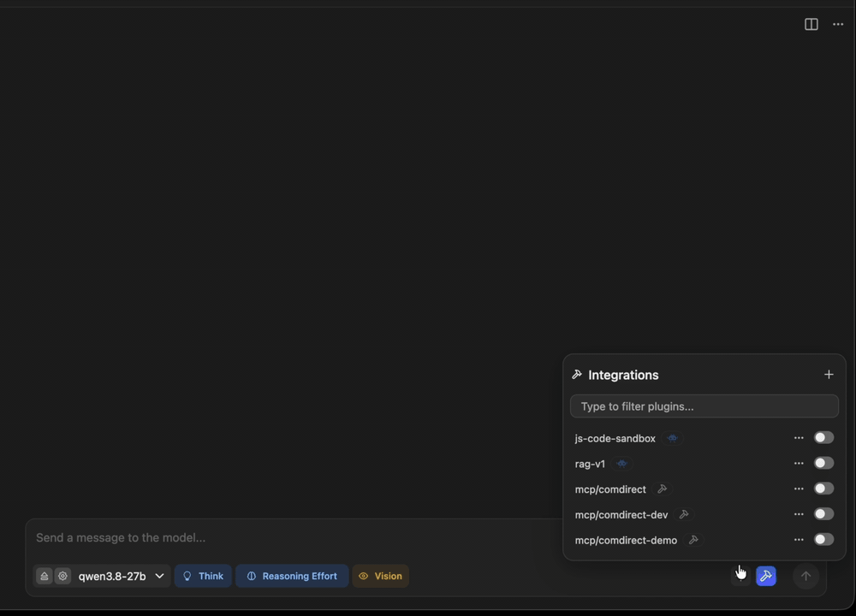Open model settings gear icon
856x616 pixels.
[62, 576]
